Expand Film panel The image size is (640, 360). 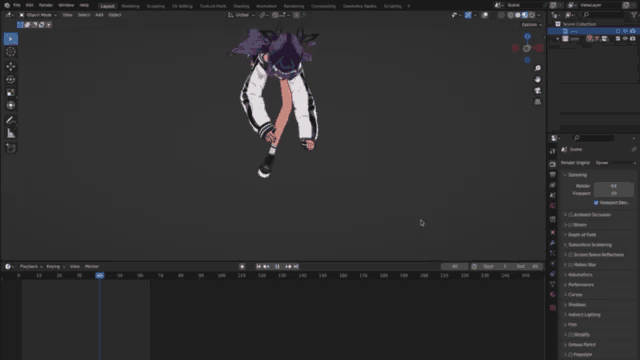click(x=572, y=324)
